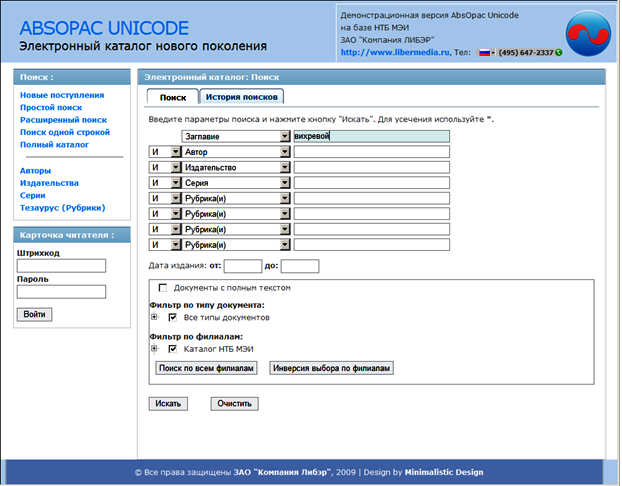622x486 pixels.
Task: Focus the 'Издательство' search text field
Action: (371, 167)
